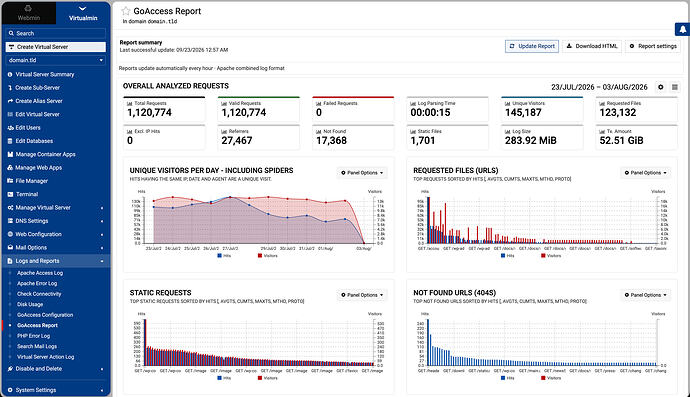690x397 pixels.
Task: Open Panel Options for Static Requests
Action: (x=362, y=295)
